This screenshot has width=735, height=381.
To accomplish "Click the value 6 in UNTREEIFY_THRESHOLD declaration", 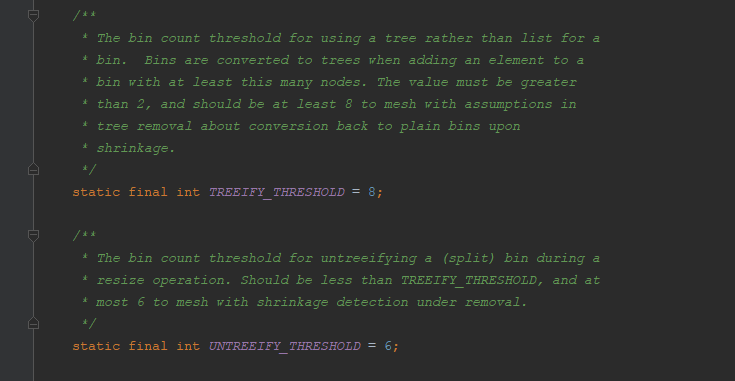I will tap(388, 346).
